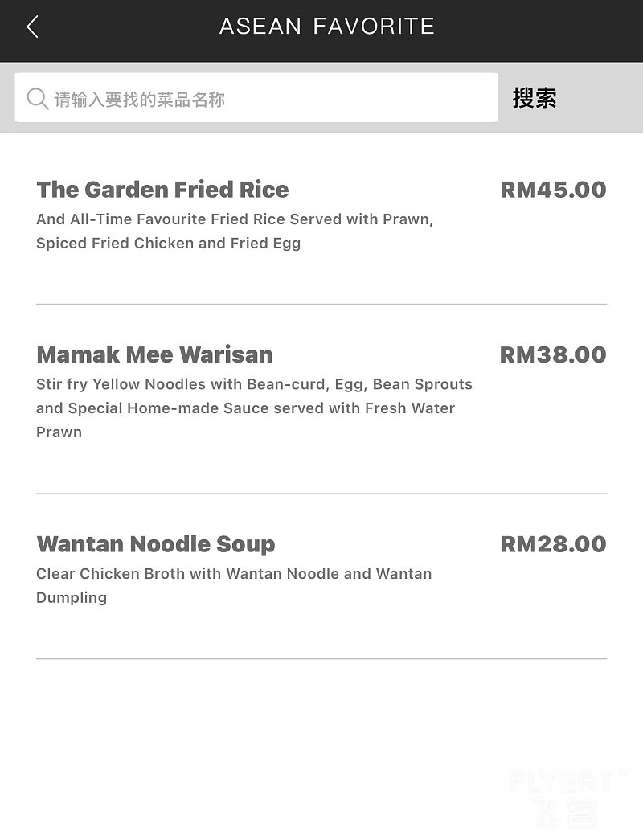Tap the back arrow icon

tap(33, 27)
